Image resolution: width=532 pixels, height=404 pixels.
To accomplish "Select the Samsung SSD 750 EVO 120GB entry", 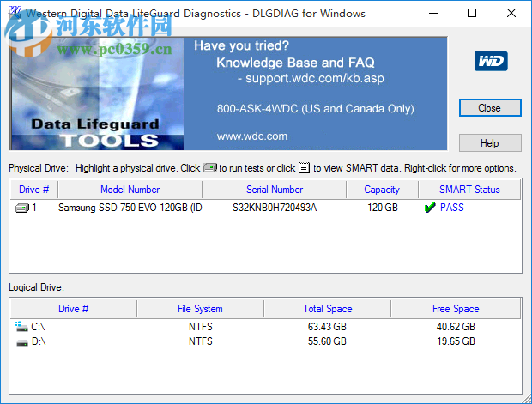I will pyautogui.click(x=130, y=208).
